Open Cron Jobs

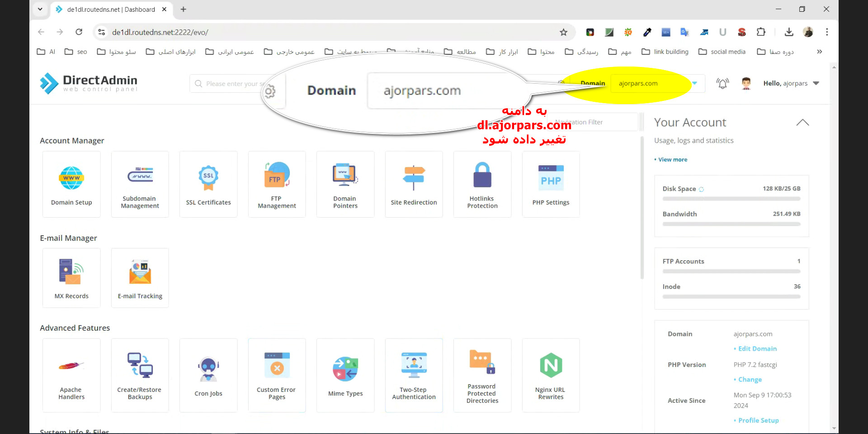point(208,375)
